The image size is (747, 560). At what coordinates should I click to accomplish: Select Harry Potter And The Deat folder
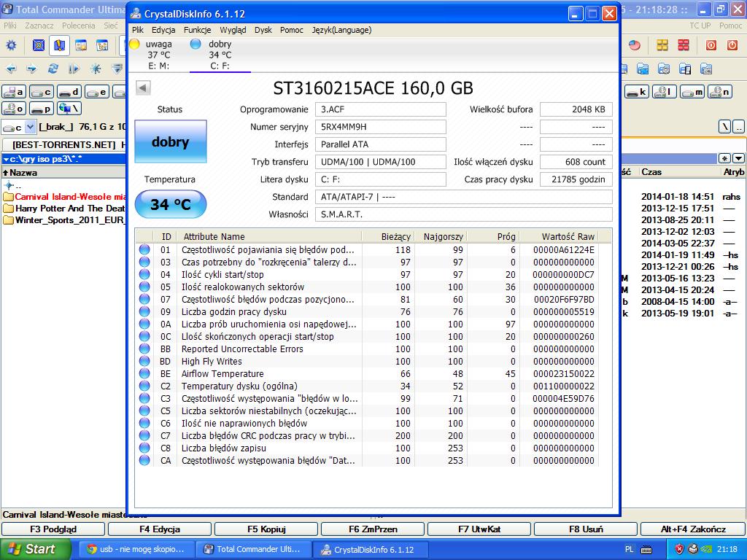click(64, 208)
